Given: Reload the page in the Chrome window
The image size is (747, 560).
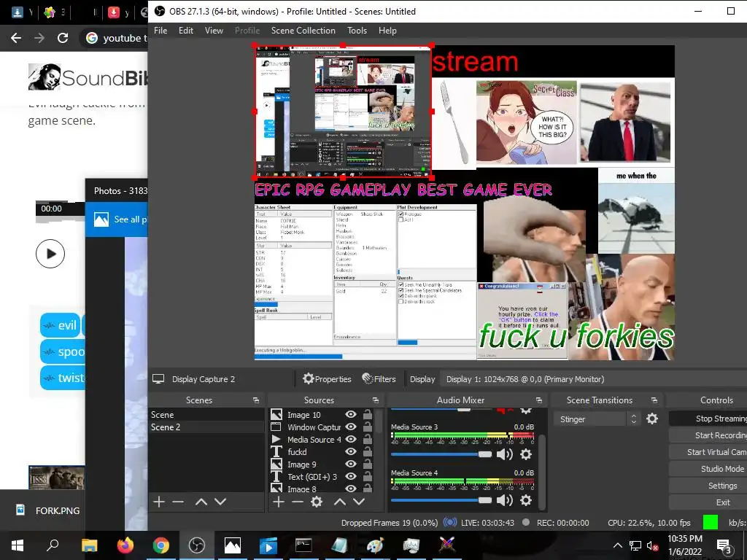Looking at the screenshot, I should point(63,38).
